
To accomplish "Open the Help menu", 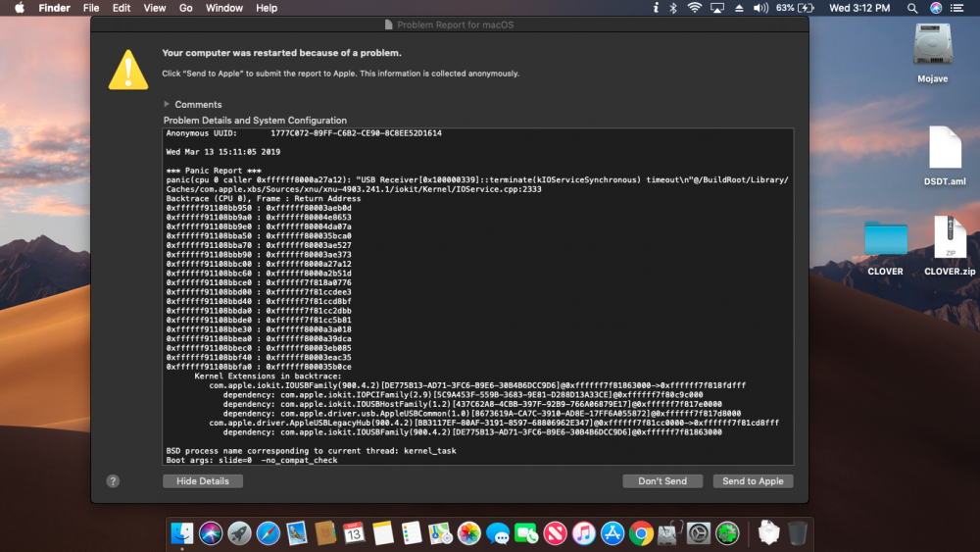I will point(267,8).
